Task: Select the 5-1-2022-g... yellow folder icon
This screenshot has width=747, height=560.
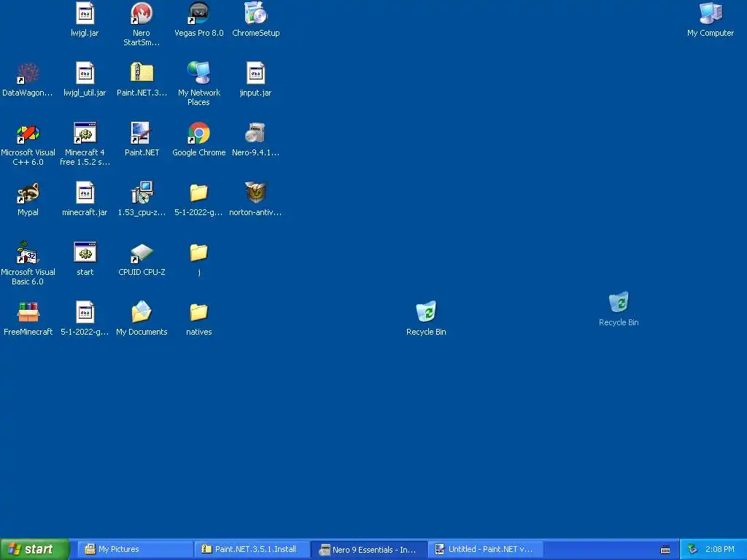Action: pos(198,192)
